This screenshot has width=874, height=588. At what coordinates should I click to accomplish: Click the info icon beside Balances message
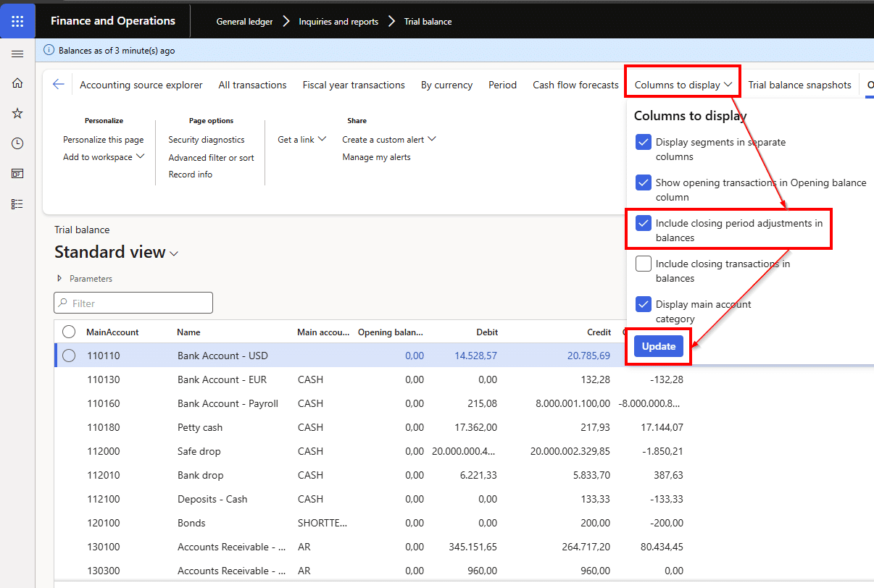(x=49, y=51)
